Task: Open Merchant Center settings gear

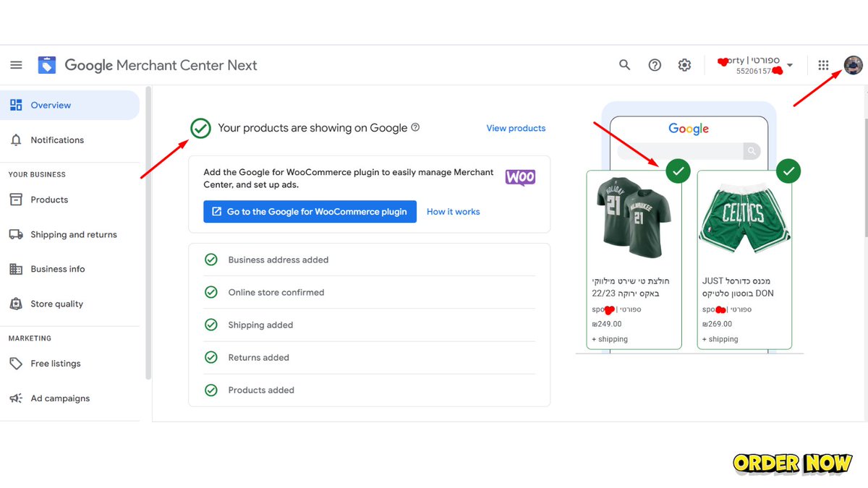Action: coord(684,64)
